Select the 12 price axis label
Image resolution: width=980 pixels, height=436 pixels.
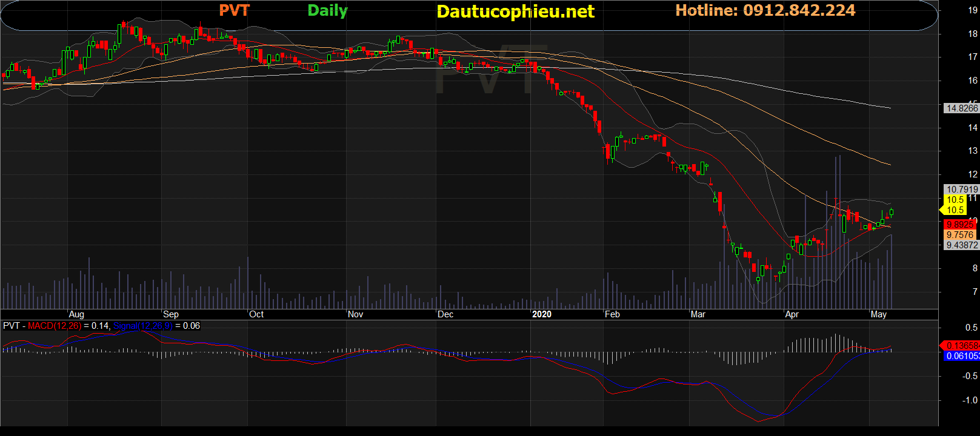click(x=973, y=174)
